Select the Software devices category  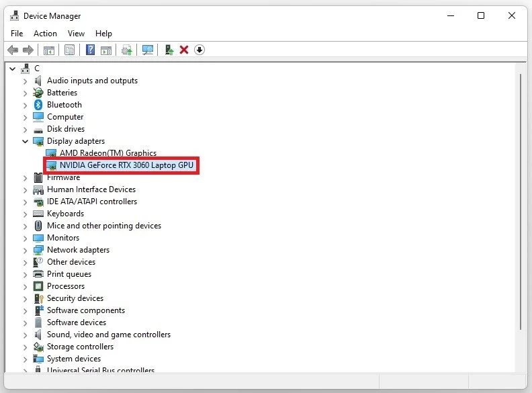(77, 322)
